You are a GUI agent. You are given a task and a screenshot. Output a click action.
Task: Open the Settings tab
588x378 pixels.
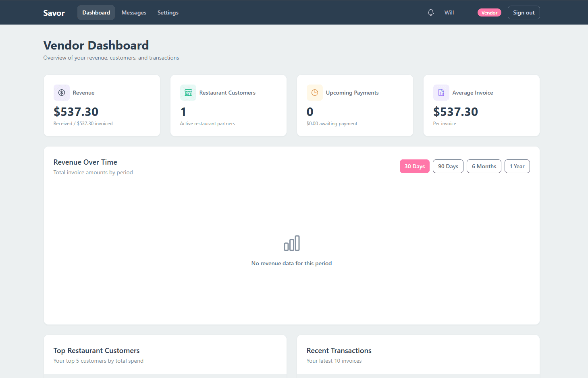pos(168,12)
